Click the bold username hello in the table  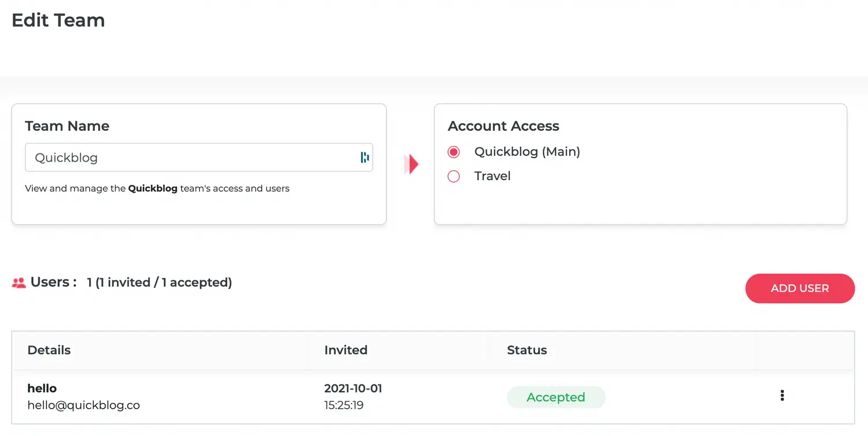pos(42,388)
